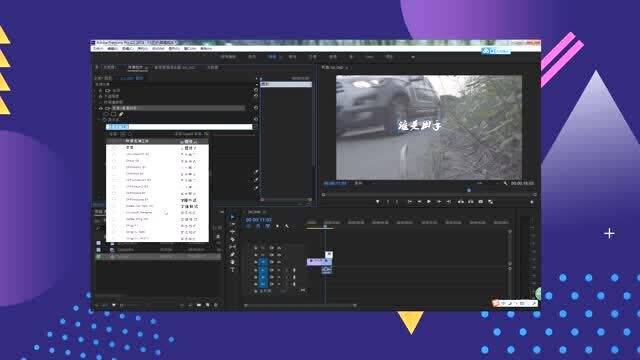The image size is (640, 360).
Task: Open the program monitor button editor plus
Action: 532,202
